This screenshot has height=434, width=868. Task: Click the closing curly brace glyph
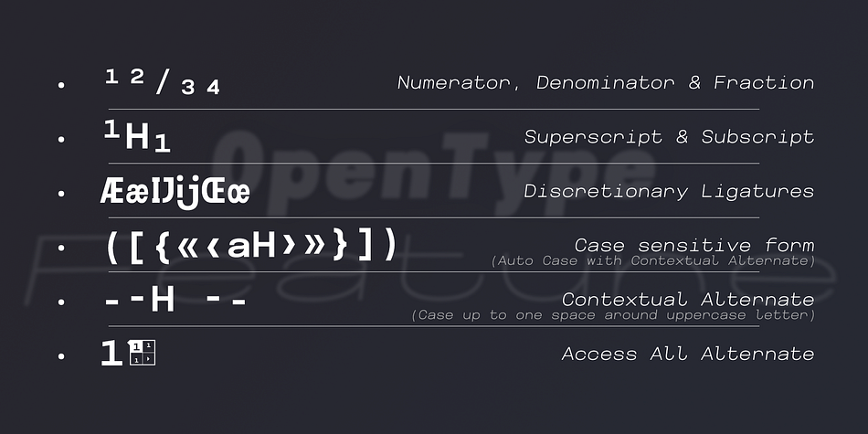(x=339, y=246)
